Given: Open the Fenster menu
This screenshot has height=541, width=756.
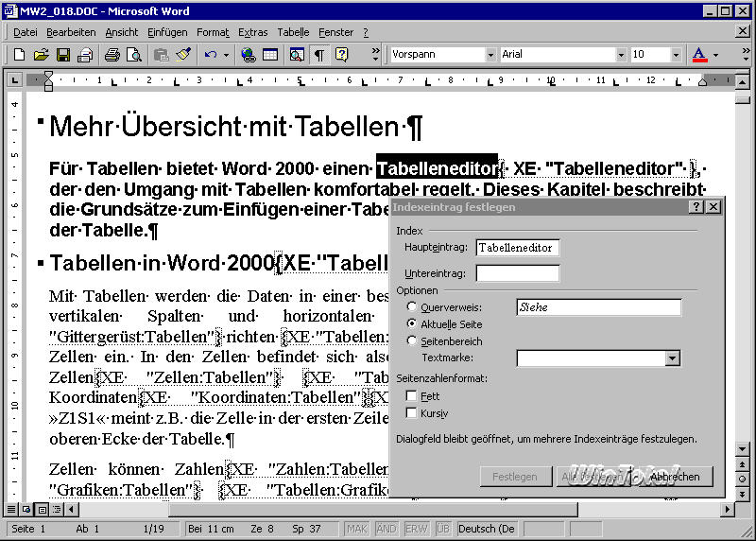Looking at the screenshot, I should coord(335,32).
